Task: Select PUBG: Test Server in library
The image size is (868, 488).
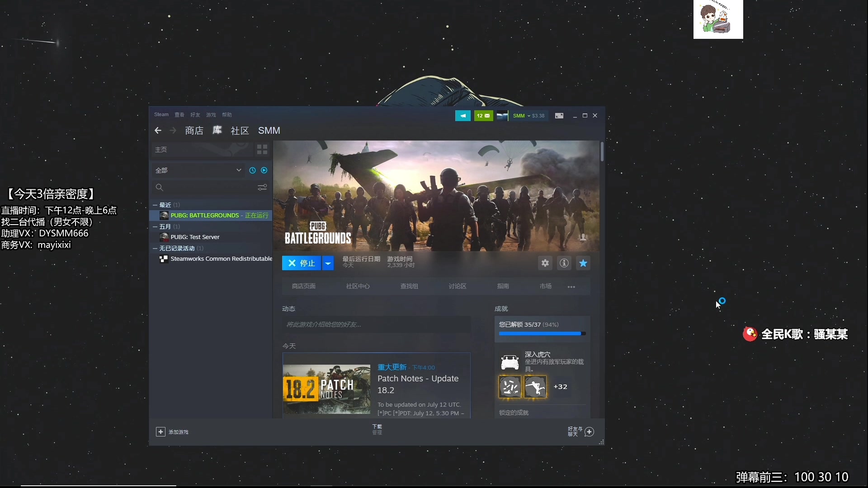Action: [x=212, y=237]
